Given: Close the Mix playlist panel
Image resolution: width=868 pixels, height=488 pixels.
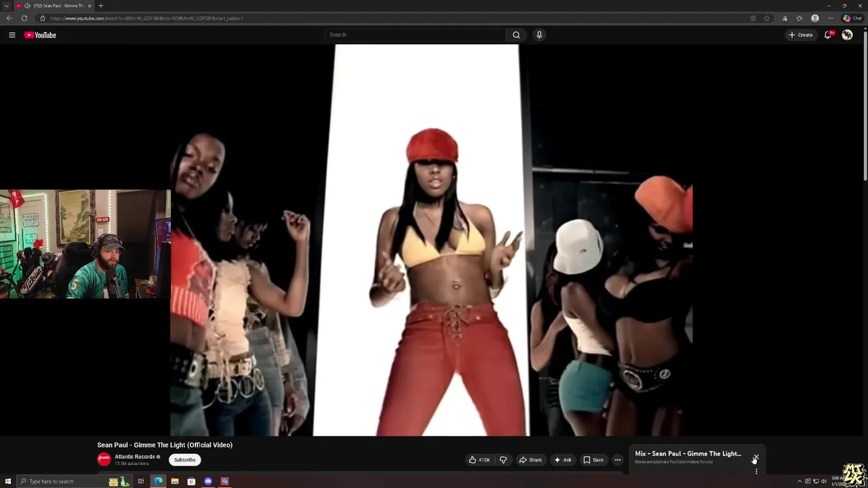Looking at the screenshot, I should point(755,456).
